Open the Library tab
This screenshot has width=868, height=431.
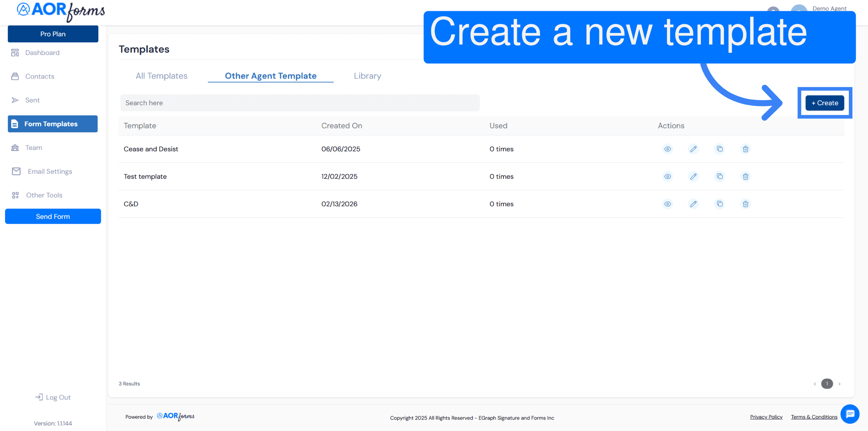pyautogui.click(x=367, y=76)
